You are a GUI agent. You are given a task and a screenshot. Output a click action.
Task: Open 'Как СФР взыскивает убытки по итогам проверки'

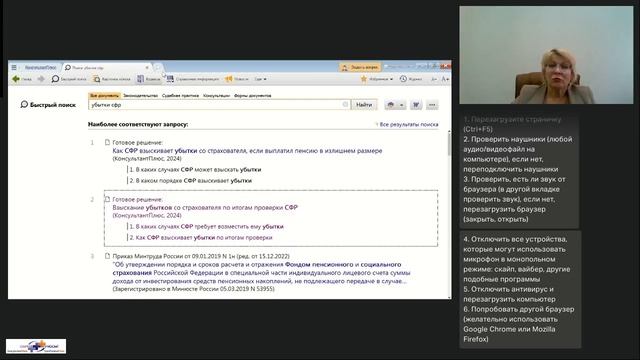coord(201,237)
